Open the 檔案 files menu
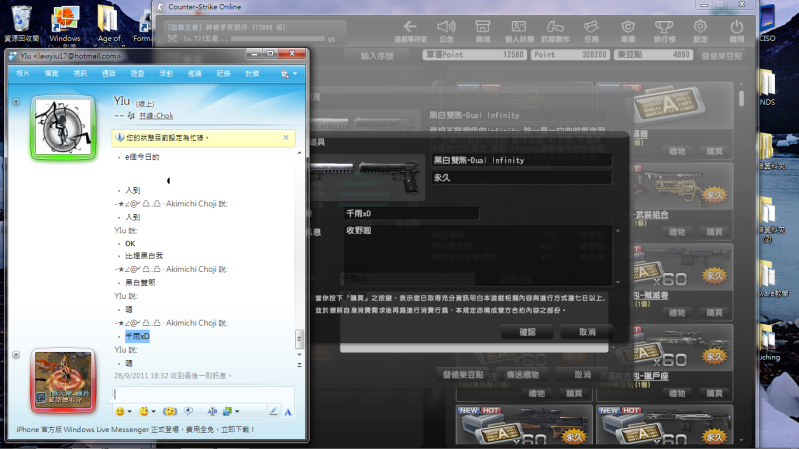 coord(51,74)
